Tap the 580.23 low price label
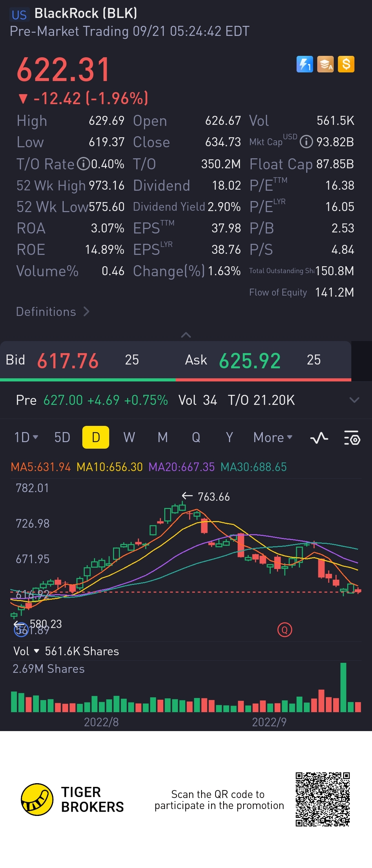Viewport: 372px width, 868px height. click(46, 624)
